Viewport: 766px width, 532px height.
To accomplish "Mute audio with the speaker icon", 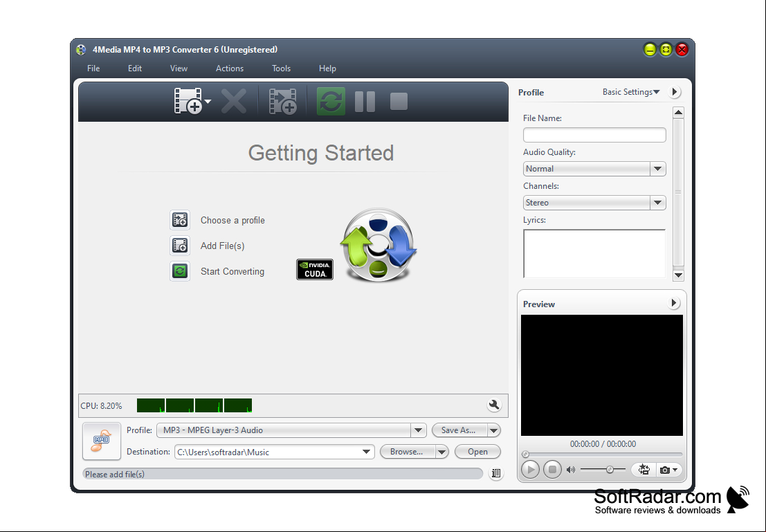I will 571,470.
